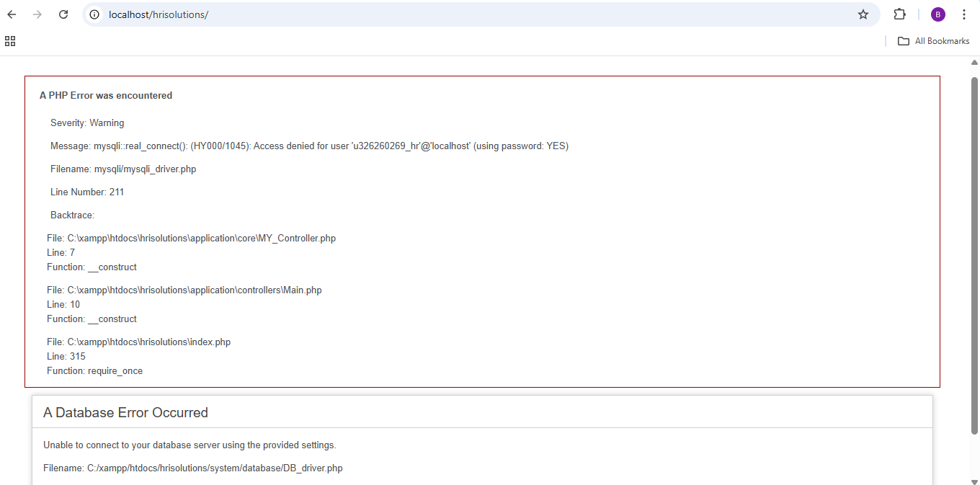Image resolution: width=980 pixels, height=485 pixels.
Task: Click the page vertical scrollbar thumb
Action: [975, 256]
